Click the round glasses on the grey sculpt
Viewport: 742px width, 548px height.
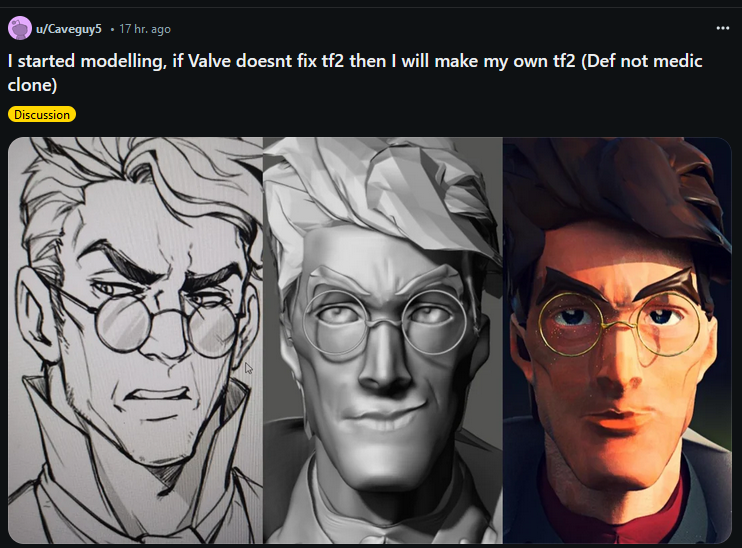[x=385, y=322]
